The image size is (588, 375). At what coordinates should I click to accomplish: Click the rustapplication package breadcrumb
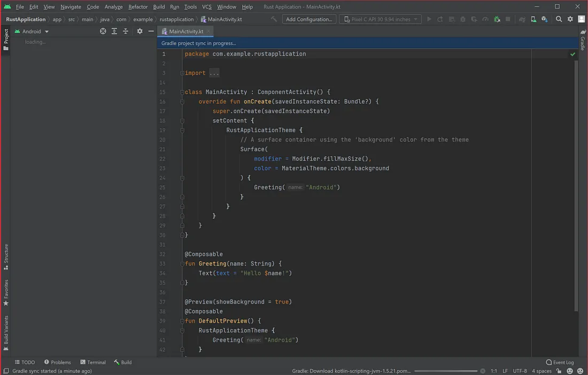click(x=176, y=19)
